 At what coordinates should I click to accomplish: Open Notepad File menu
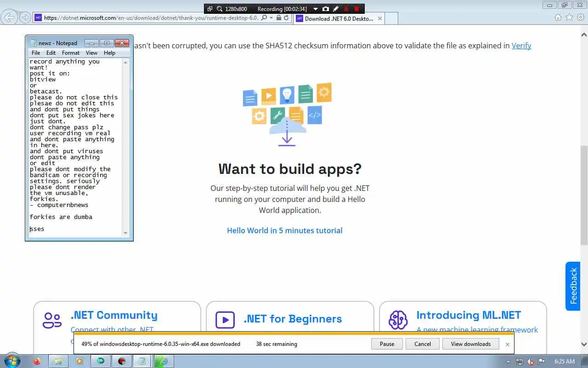pyautogui.click(x=36, y=53)
